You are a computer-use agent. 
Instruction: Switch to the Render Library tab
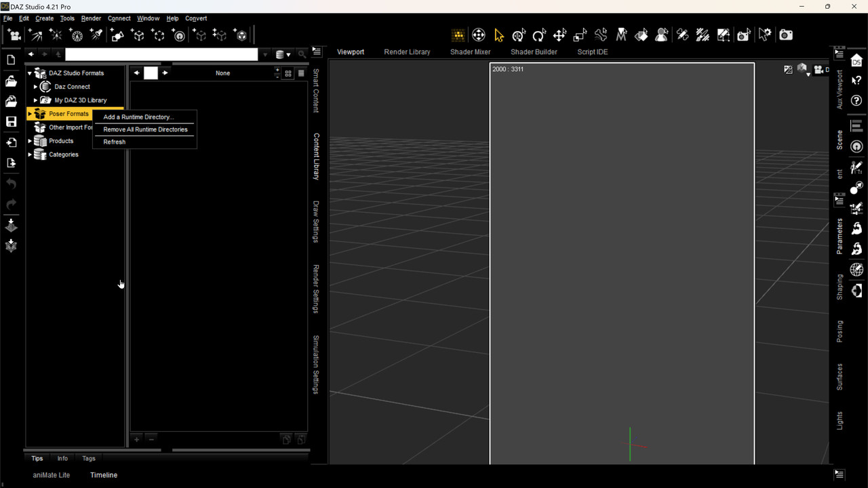coord(407,52)
